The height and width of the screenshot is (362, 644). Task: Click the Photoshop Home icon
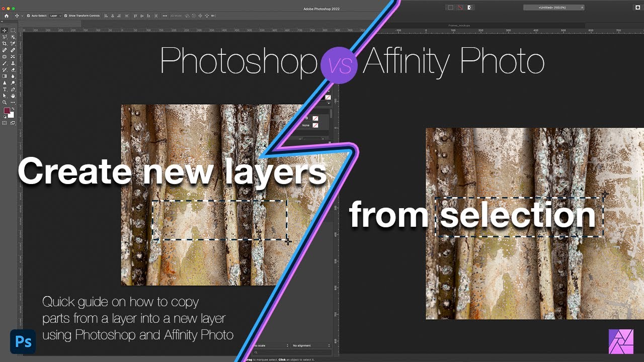(x=7, y=16)
